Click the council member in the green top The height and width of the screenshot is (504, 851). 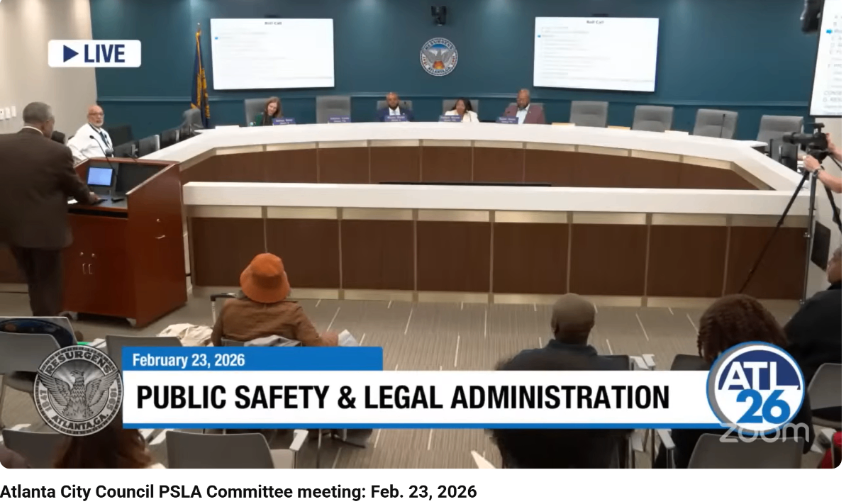point(269,112)
